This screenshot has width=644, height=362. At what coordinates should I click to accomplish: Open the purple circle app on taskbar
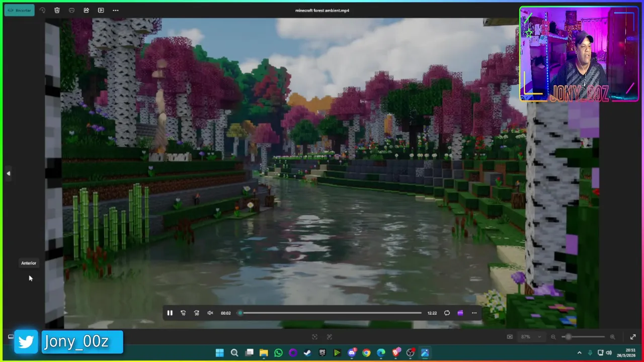(x=293, y=353)
